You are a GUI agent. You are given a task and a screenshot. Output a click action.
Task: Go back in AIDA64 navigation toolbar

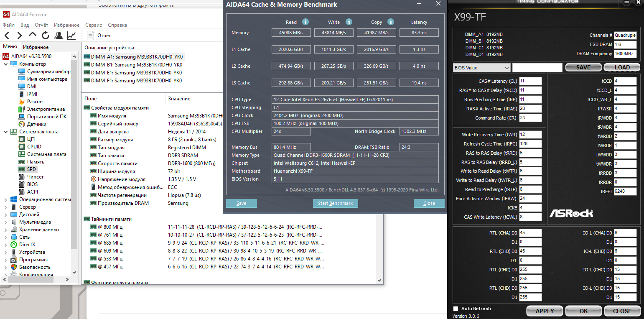[x=7, y=36]
